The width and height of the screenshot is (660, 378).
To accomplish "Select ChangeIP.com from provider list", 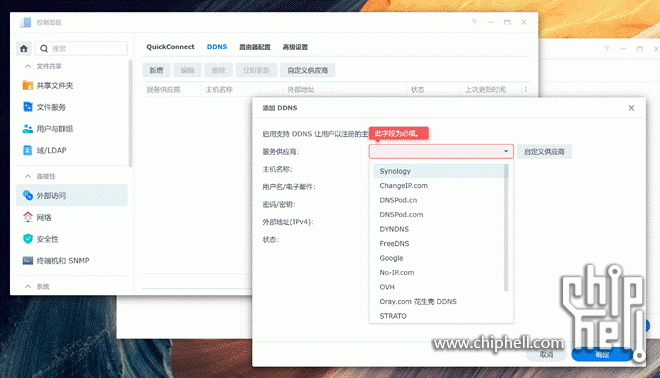I will click(x=438, y=186).
